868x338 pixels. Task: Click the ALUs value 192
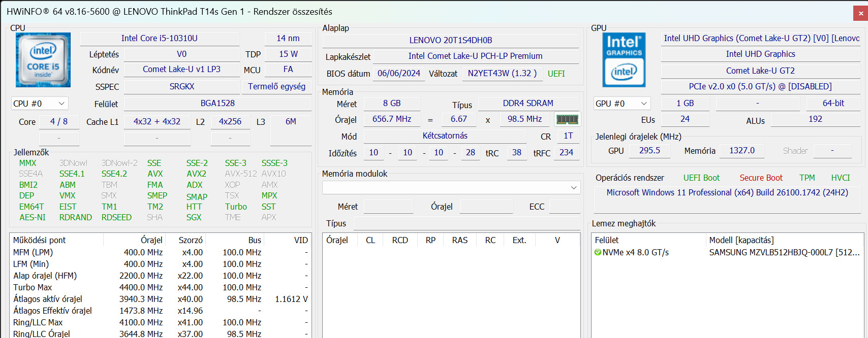click(x=815, y=119)
